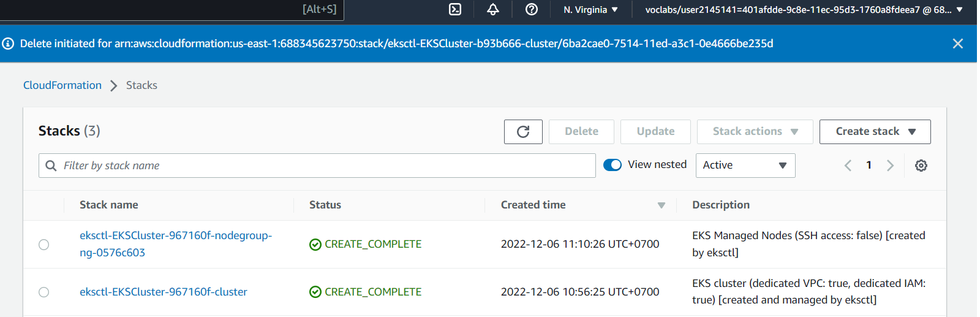Click the Stacks (3) heading
The height and width of the screenshot is (317, 980).
69,131
